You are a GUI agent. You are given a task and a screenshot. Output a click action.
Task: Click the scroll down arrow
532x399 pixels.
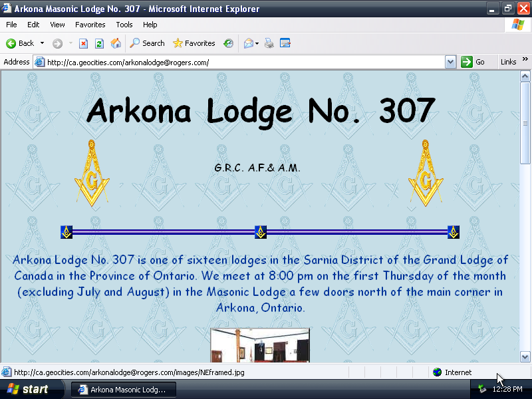click(525, 356)
